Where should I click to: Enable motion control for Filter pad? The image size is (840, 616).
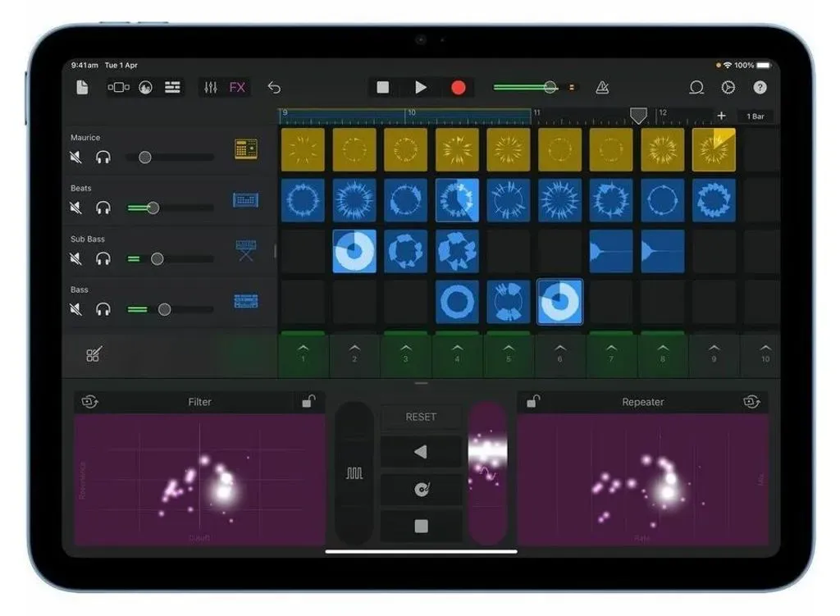tap(89, 401)
